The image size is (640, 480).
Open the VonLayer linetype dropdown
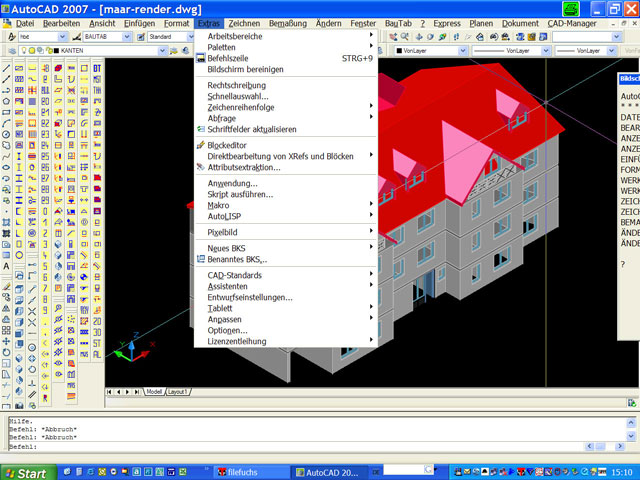(x=546, y=51)
